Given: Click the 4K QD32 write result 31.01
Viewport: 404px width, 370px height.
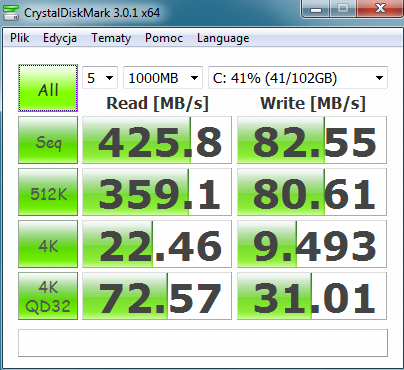Looking at the screenshot, I should (x=312, y=296).
